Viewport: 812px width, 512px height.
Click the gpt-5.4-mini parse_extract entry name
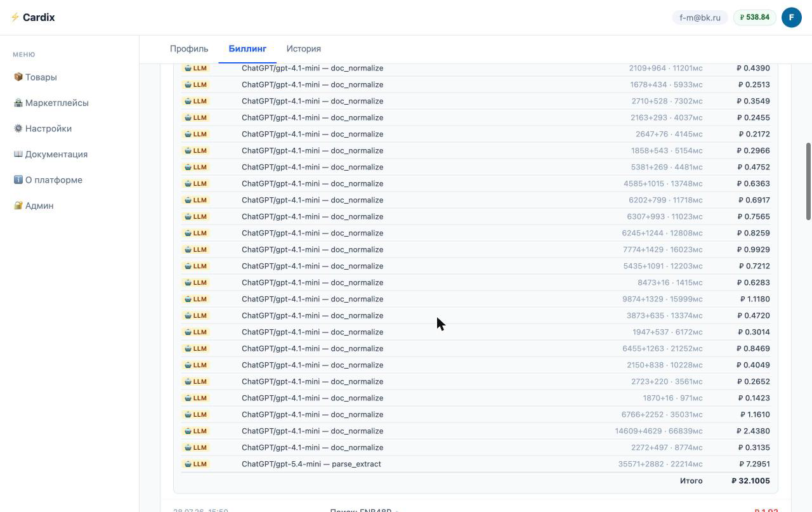(x=311, y=464)
